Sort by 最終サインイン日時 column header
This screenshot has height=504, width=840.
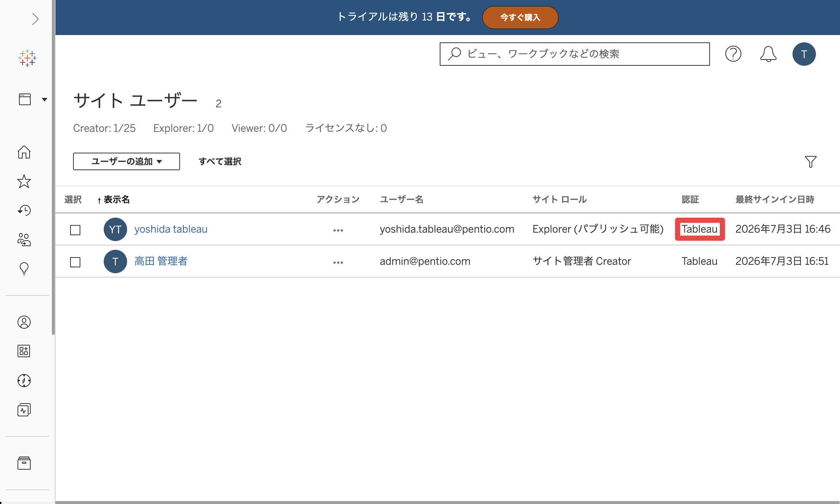(775, 199)
